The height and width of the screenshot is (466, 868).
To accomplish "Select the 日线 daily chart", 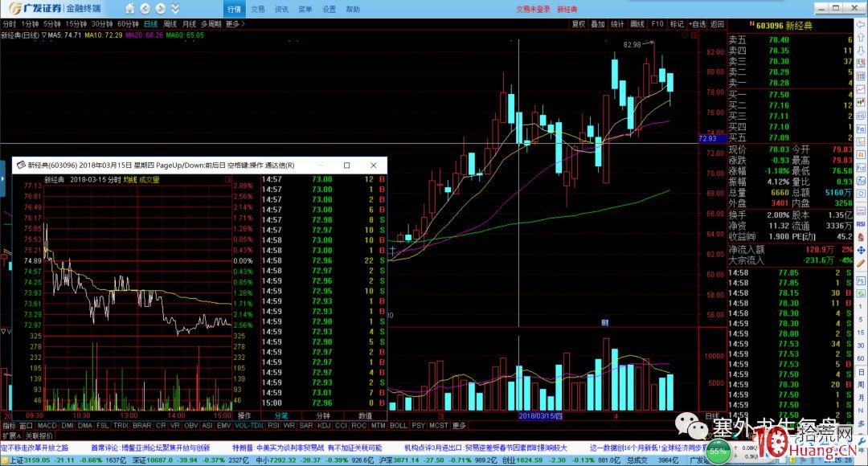I will (150, 24).
